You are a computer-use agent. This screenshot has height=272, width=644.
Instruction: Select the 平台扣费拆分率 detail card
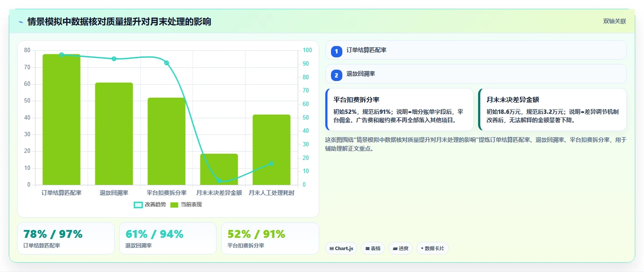tap(399, 110)
